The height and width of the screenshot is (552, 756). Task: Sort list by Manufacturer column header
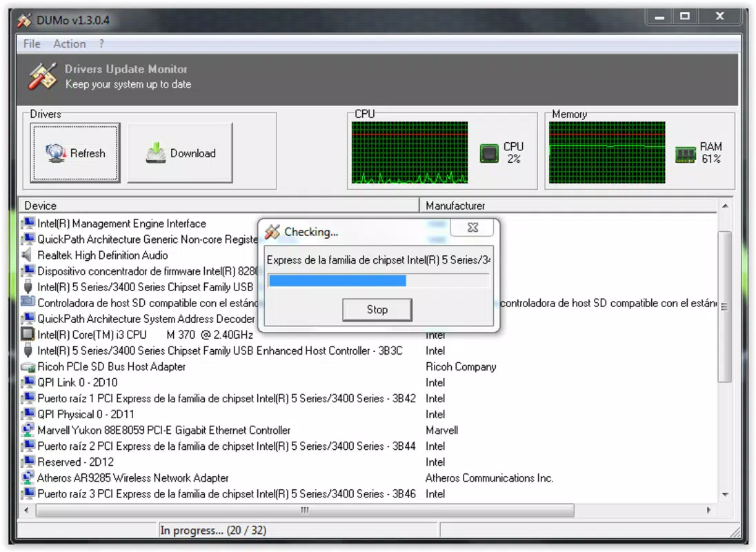click(x=568, y=206)
